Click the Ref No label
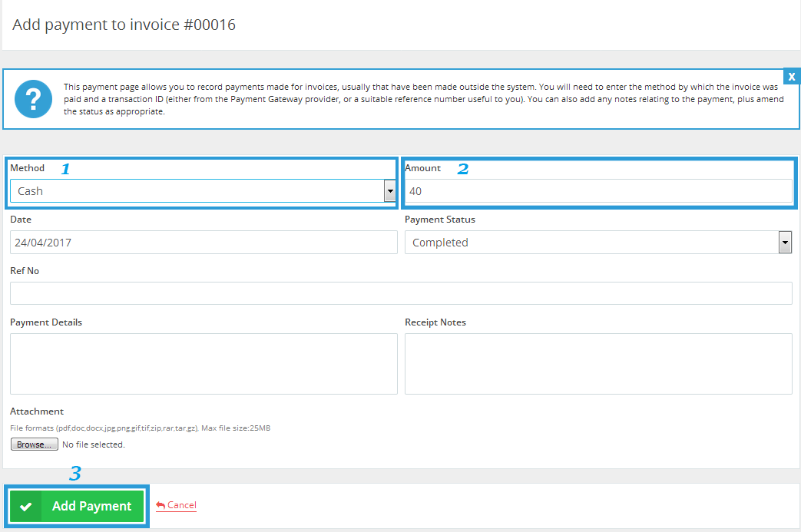 click(25, 270)
